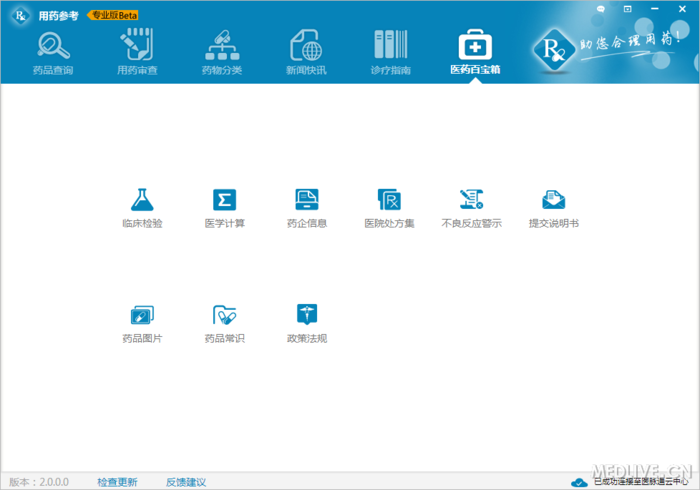Open 提交说明书 envelope icon
The height and width of the screenshot is (490, 700).
tap(554, 199)
